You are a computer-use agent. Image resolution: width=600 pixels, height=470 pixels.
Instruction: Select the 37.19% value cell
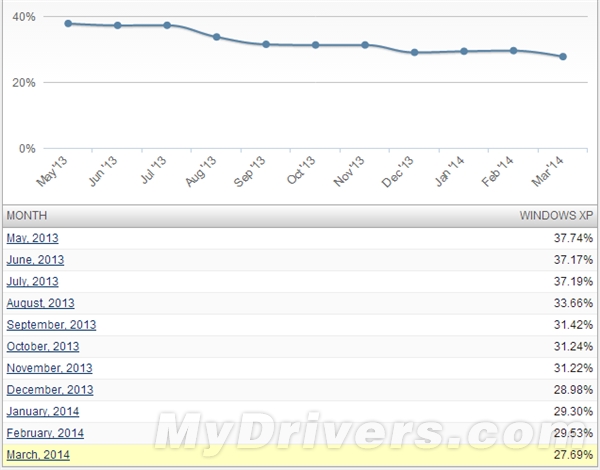point(573,281)
